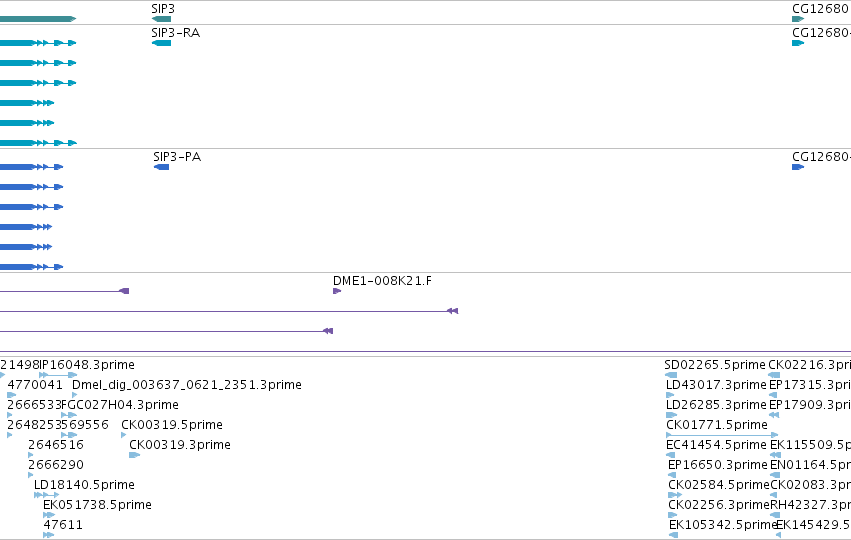Select the EK145429 label at bottom right
This screenshot has width=851, height=540.
coord(813,525)
